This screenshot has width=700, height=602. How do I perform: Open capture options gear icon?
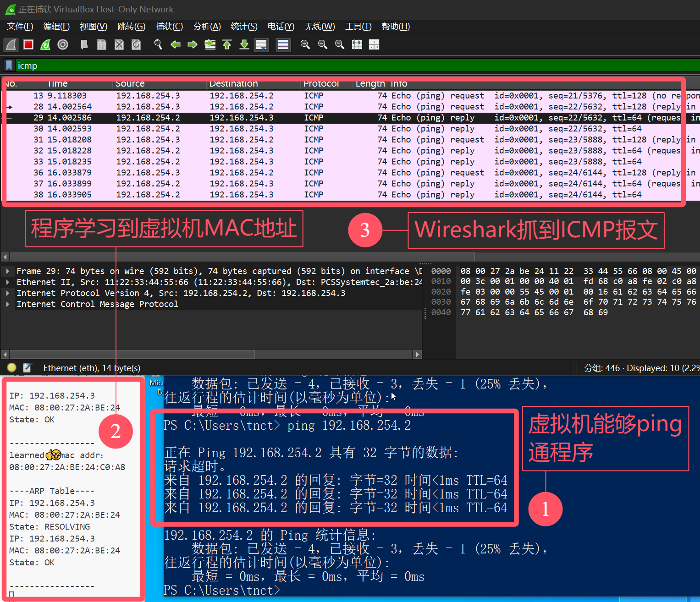pyautogui.click(x=63, y=44)
